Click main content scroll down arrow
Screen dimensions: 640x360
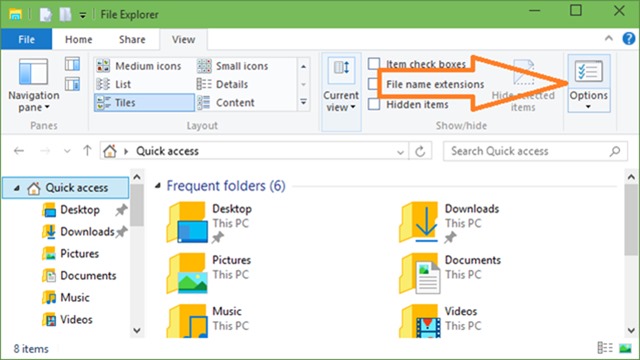[631, 330]
